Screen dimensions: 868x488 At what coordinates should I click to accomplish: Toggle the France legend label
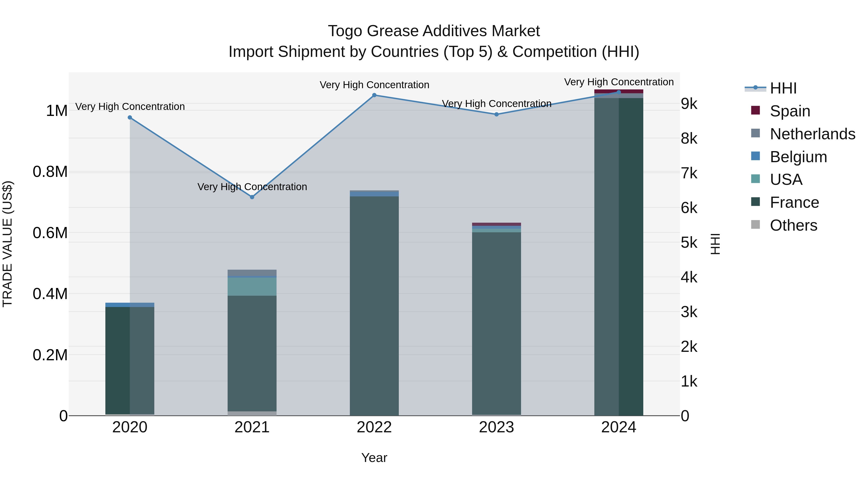(x=794, y=202)
